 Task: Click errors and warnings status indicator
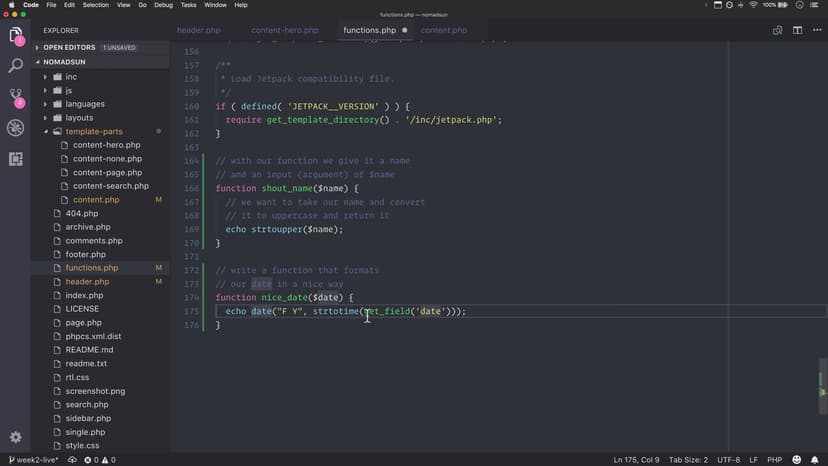tap(99, 460)
